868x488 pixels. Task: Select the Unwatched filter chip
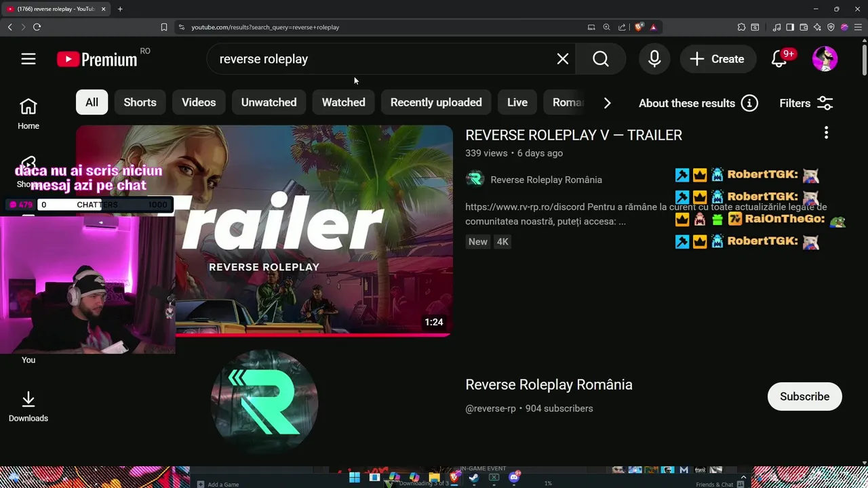pos(269,102)
